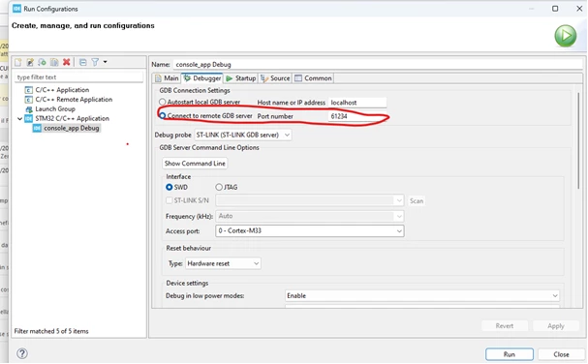Screen dimensions: 588x364
Task: Select Launch Group in the tree
Action: tap(55, 109)
